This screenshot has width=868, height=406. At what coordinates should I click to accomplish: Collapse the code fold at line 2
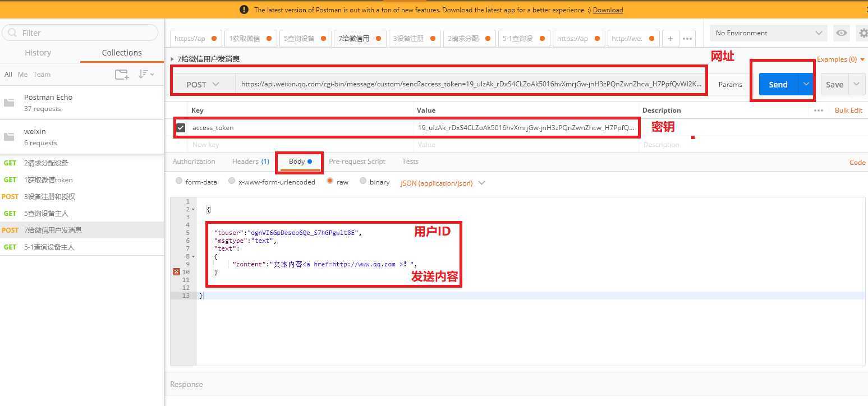[x=194, y=209]
